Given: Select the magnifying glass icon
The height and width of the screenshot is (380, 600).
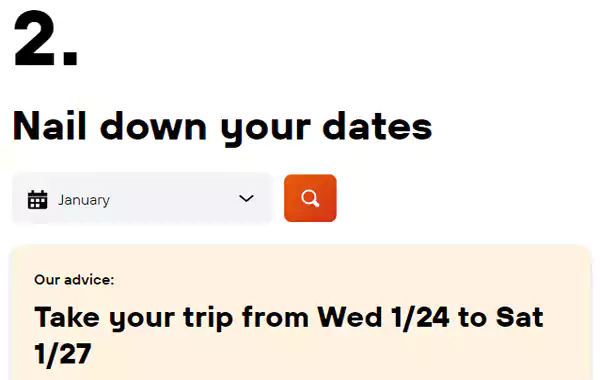Looking at the screenshot, I should pos(310,198).
